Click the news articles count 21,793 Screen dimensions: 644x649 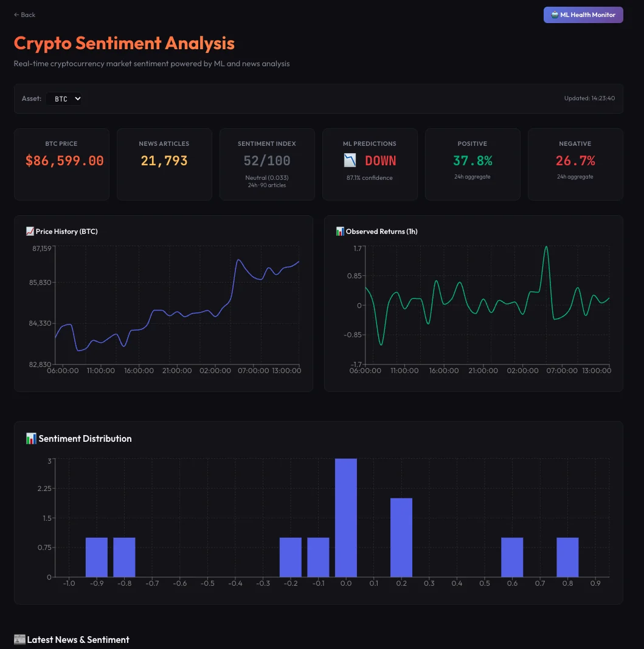[x=164, y=160]
